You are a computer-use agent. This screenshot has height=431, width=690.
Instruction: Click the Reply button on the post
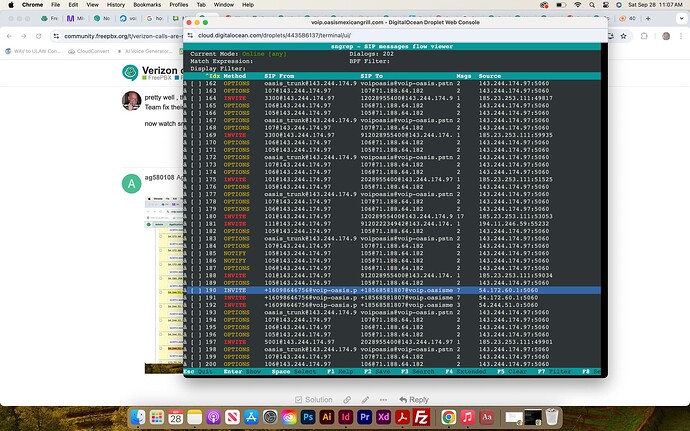414,400
